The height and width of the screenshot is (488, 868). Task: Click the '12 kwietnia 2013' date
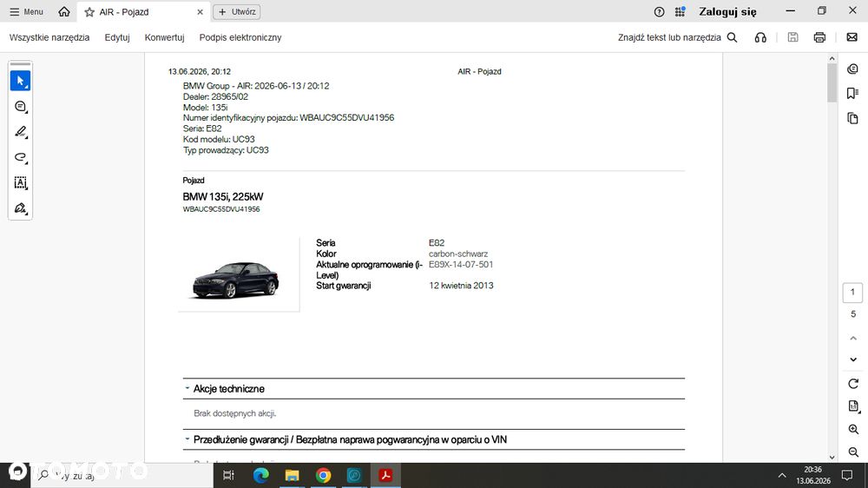461,286
